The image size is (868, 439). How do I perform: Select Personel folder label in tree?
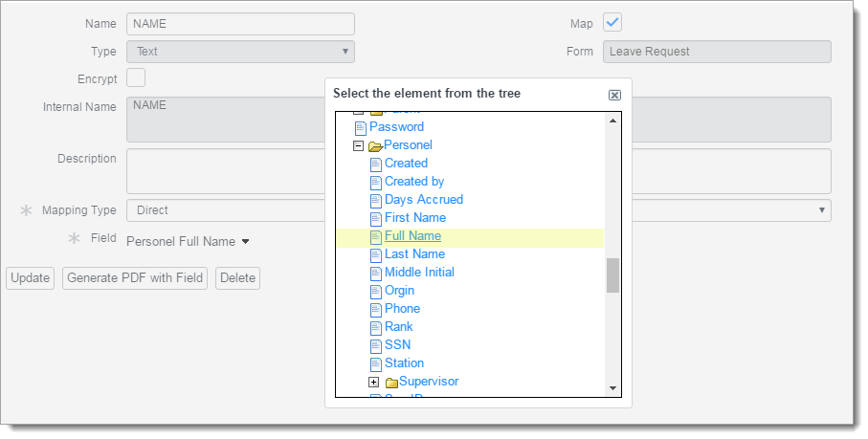[x=408, y=144]
